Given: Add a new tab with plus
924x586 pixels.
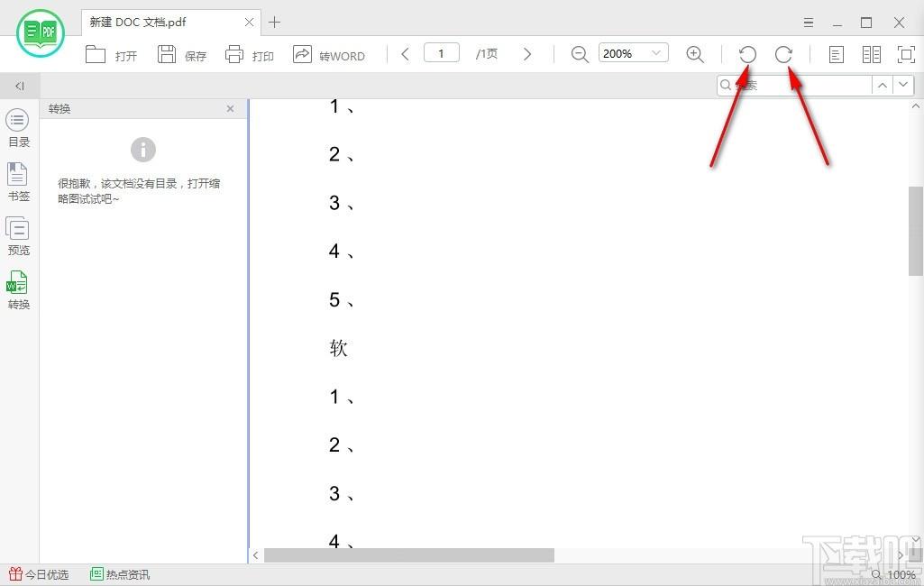Looking at the screenshot, I should tap(275, 23).
